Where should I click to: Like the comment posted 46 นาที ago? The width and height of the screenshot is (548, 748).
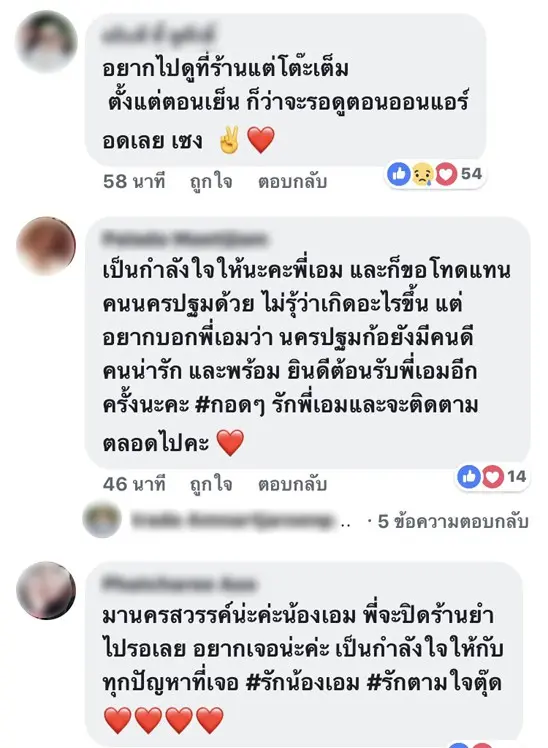[x=211, y=484]
